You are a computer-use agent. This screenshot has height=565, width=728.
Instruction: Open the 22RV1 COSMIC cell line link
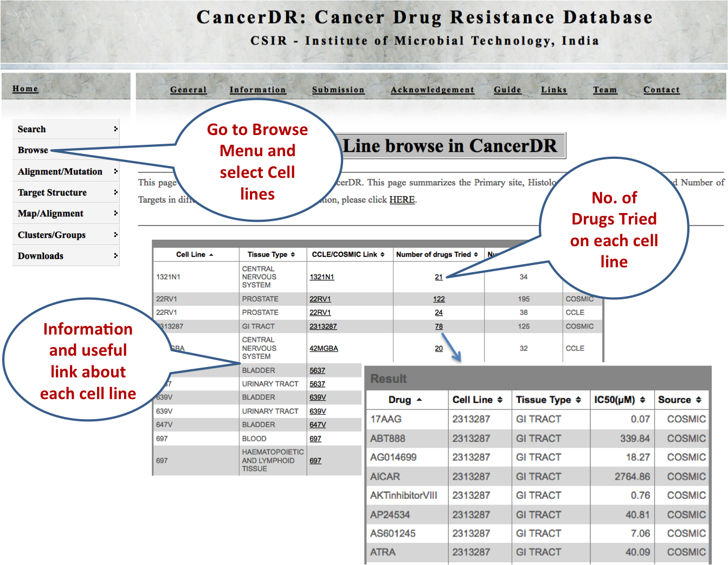coord(320,299)
